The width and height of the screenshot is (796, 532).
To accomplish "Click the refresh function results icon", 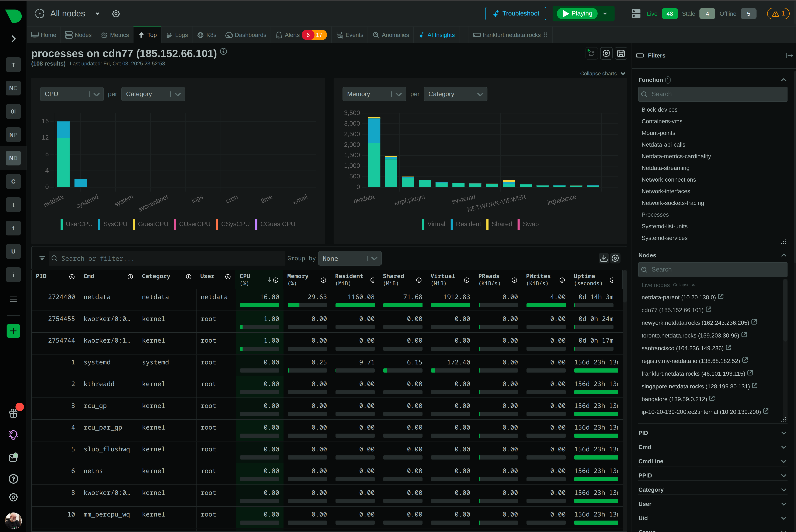I will point(591,53).
